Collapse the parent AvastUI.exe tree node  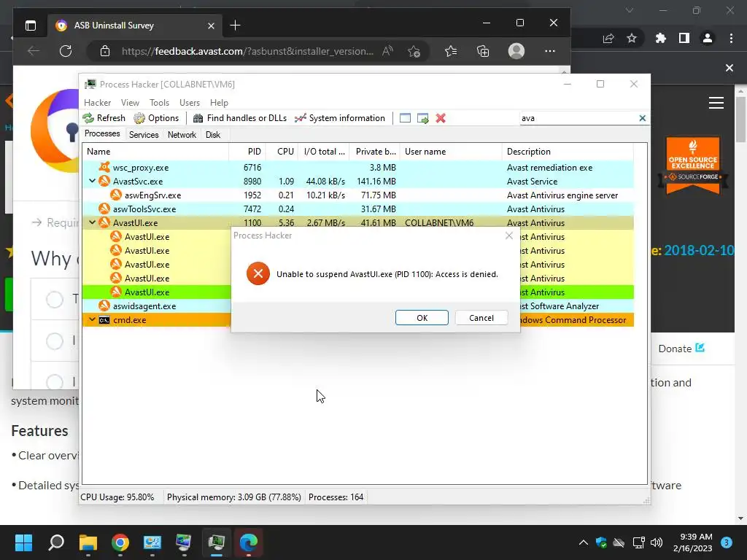tap(93, 222)
